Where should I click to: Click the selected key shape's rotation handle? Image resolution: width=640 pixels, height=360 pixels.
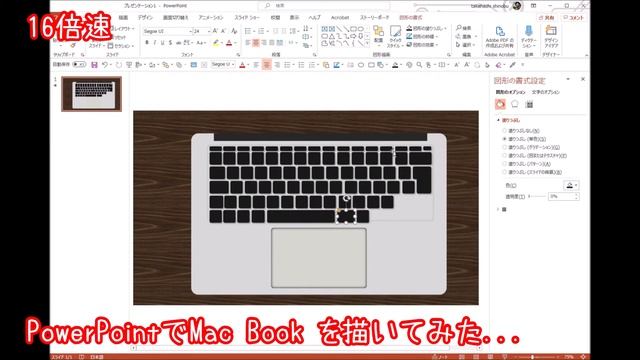(346, 198)
